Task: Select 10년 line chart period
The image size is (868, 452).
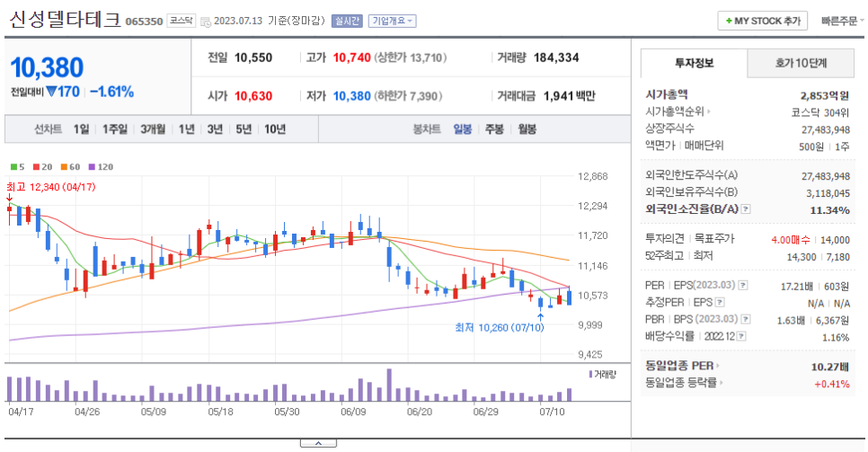Action: [275, 129]
